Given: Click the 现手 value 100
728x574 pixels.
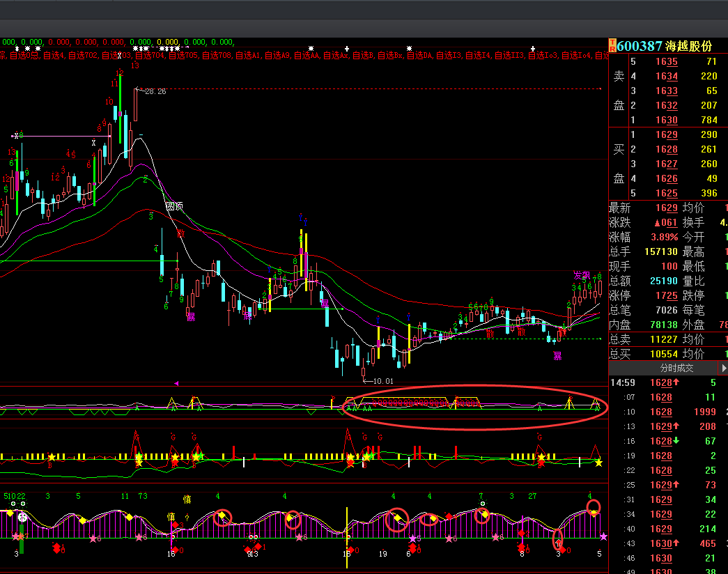Looking at the screenshot, I should [669, 267].
